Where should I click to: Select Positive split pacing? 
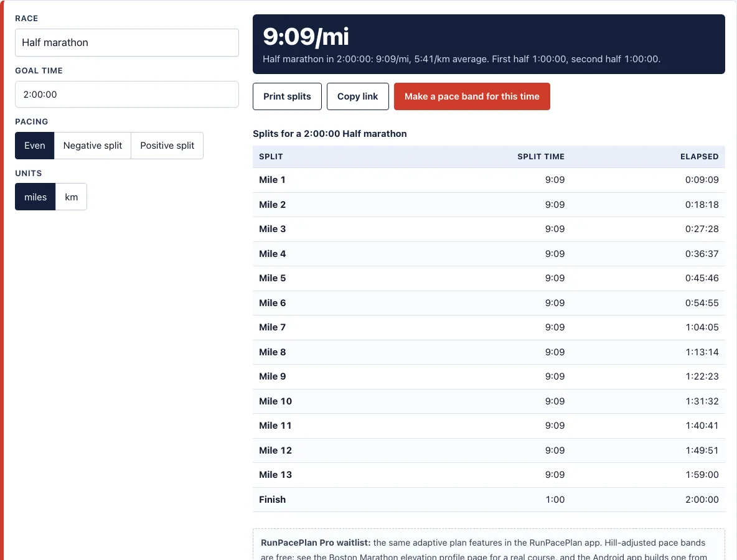(167, 146)
